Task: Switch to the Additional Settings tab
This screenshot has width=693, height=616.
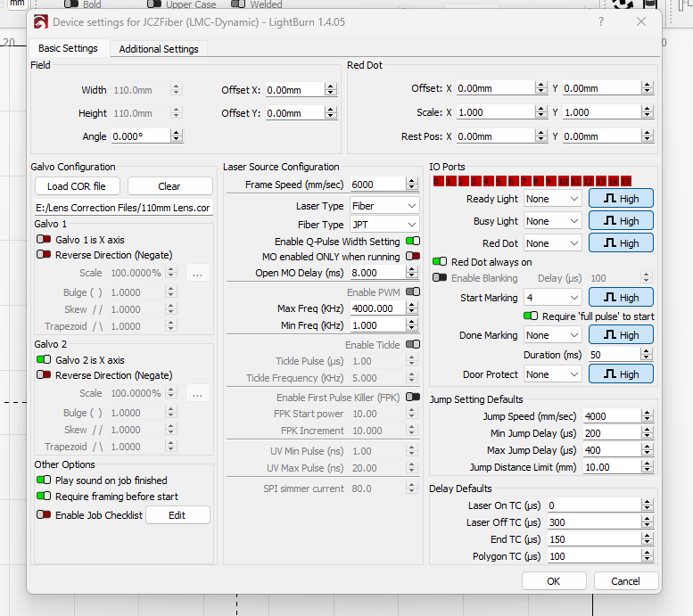Action: click(158, 49)
